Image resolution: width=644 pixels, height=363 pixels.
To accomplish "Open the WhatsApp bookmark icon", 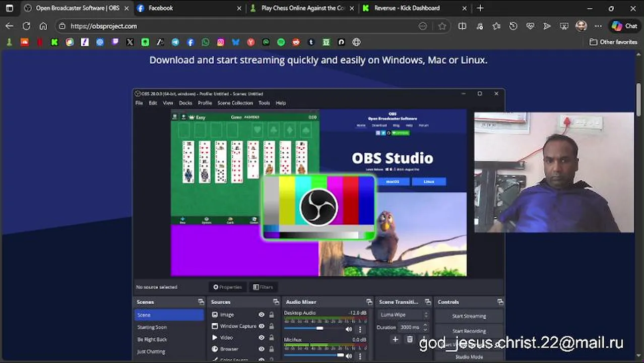I will tap(206, 42).
